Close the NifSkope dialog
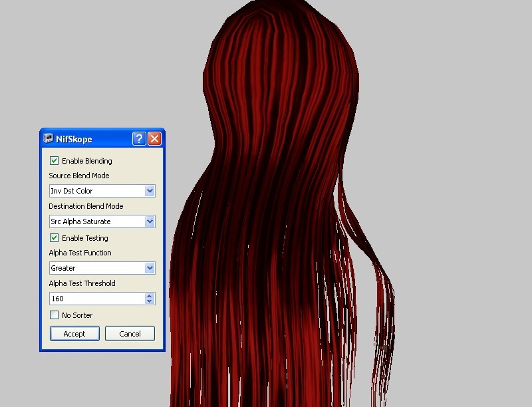 (155, 139)
